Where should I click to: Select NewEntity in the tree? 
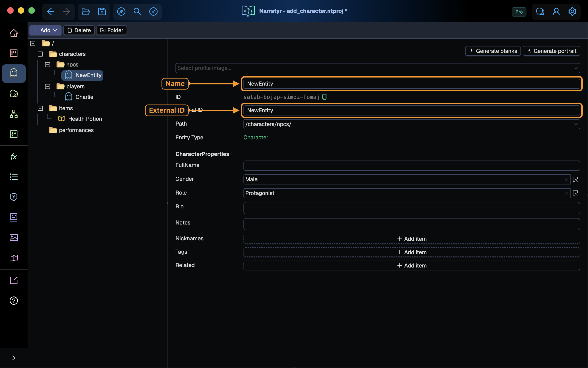point(82,75)
